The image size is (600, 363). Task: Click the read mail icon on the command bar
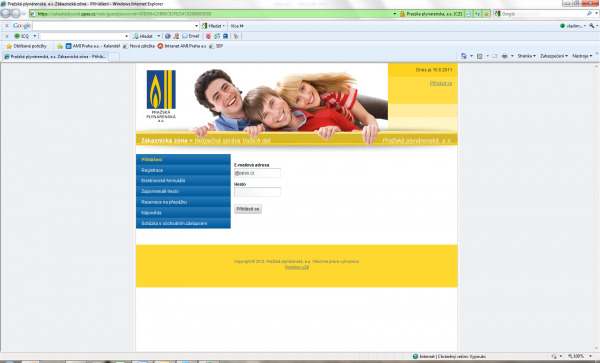494,56
